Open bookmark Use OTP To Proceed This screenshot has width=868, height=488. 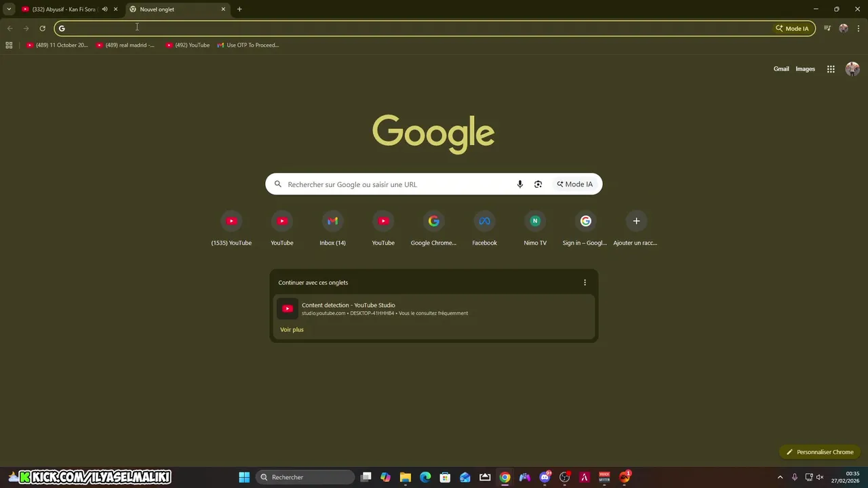[248, 45]
